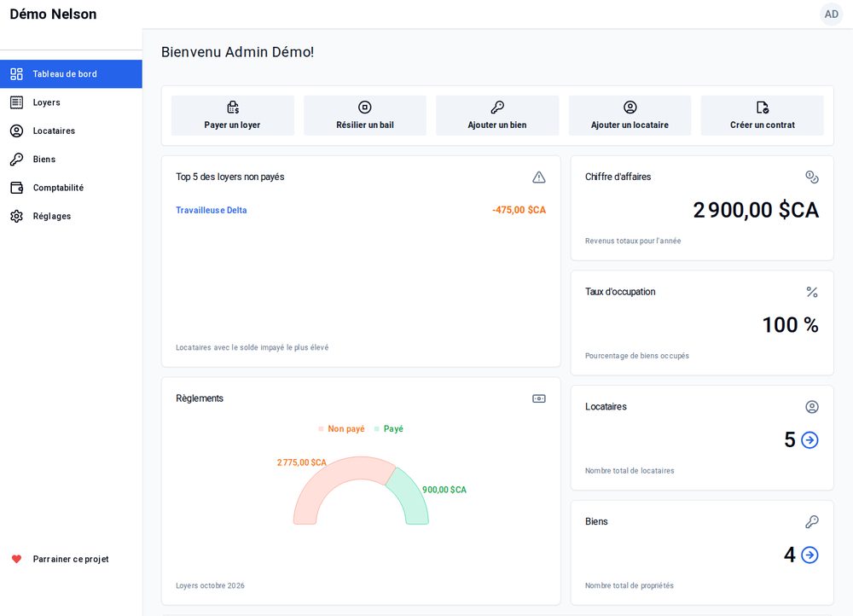Click the Locataires person icon in sidebar
This screenshot has height=616, width=853.
click(x=17, y=131)
